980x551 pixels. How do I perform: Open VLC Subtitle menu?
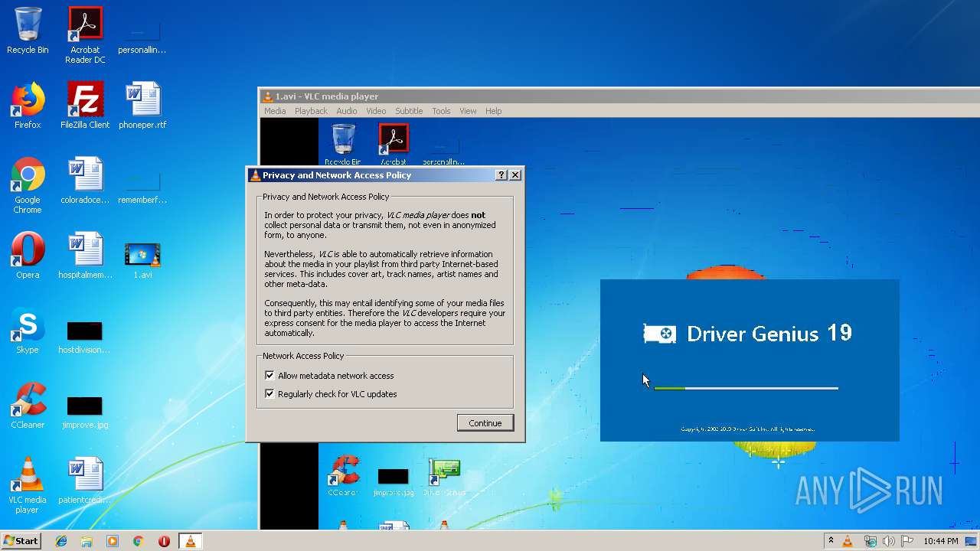click(409, 111)
